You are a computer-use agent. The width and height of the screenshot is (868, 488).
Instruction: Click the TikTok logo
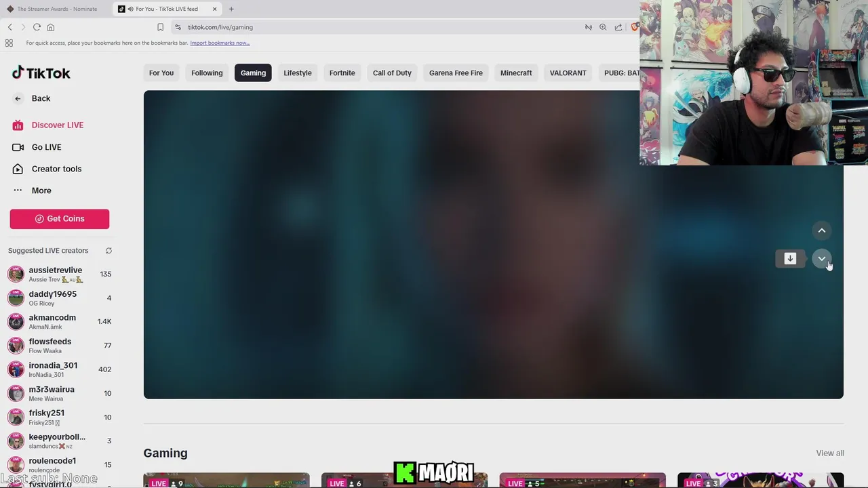click(x=41, y=73)
